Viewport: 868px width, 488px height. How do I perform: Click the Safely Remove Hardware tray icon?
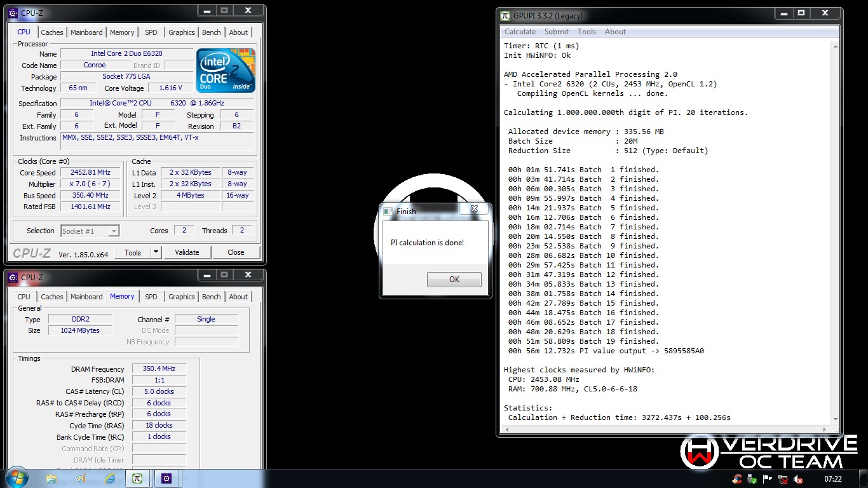click(x=753, y=479)
